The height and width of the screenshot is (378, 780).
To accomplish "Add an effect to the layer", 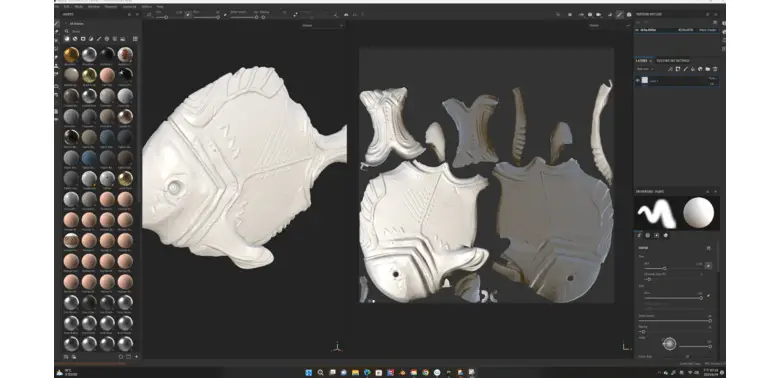I will [670, 69].
